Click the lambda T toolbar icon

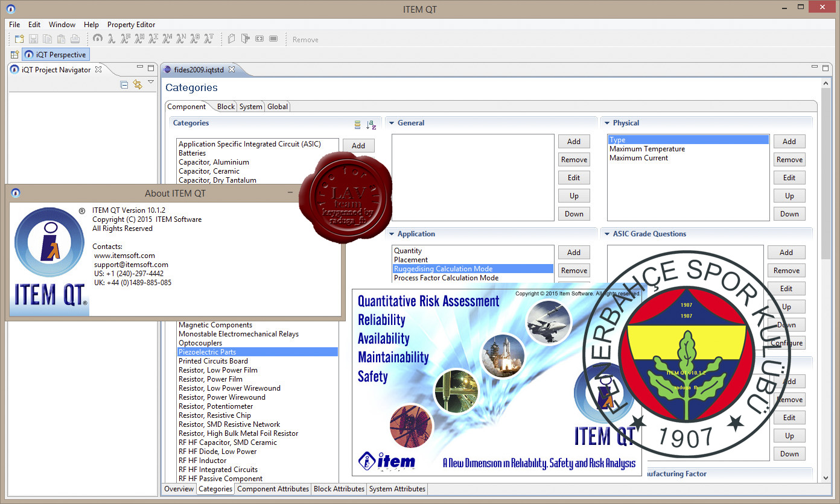[x=209, y=39]
